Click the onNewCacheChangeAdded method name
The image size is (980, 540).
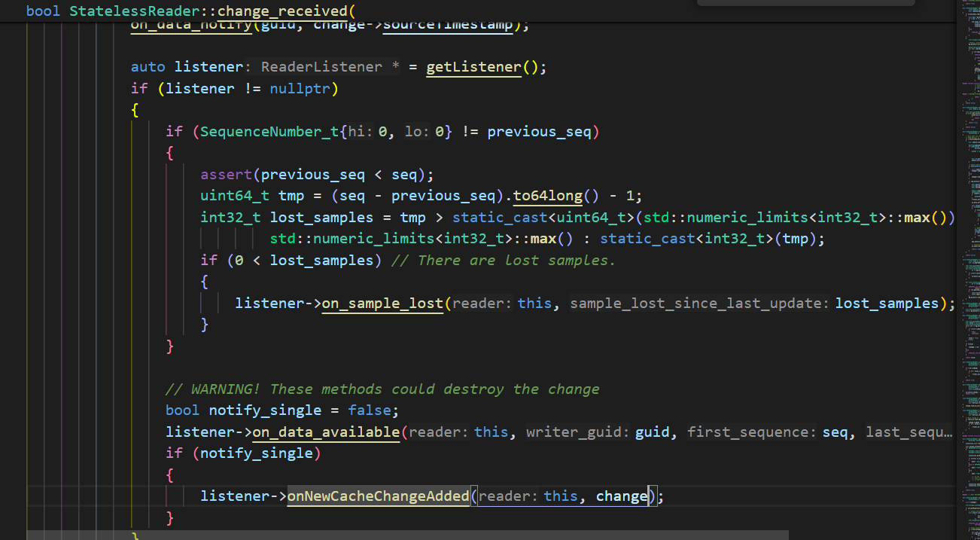click(378, 496)
